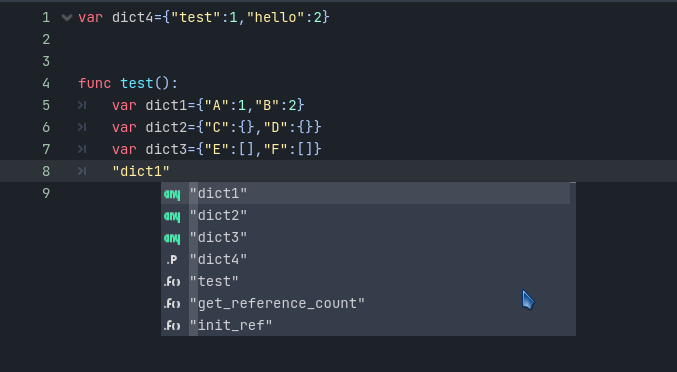Click line number 5 in the gutter

(x=46, y=105)
